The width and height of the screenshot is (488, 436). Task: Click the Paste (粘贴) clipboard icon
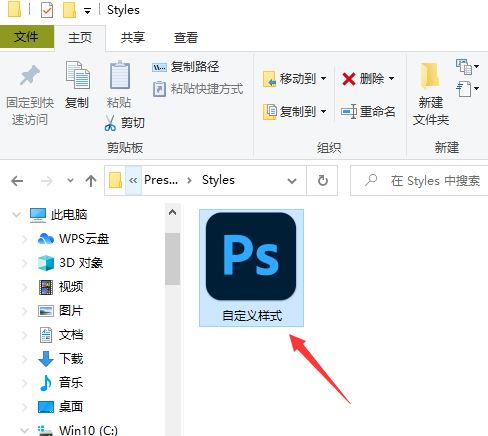pos(120,75)
